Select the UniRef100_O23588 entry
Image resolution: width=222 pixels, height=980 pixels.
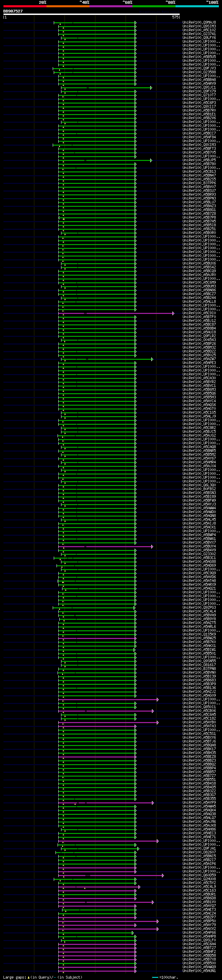pyautogui.click(x=199, y=72)
